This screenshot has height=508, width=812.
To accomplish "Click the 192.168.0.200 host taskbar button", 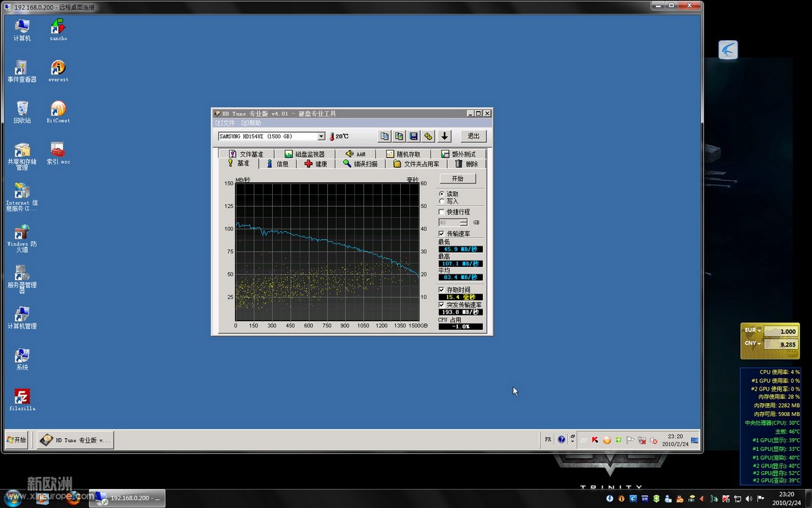I will pyautogui.click(x=127, y=498).
